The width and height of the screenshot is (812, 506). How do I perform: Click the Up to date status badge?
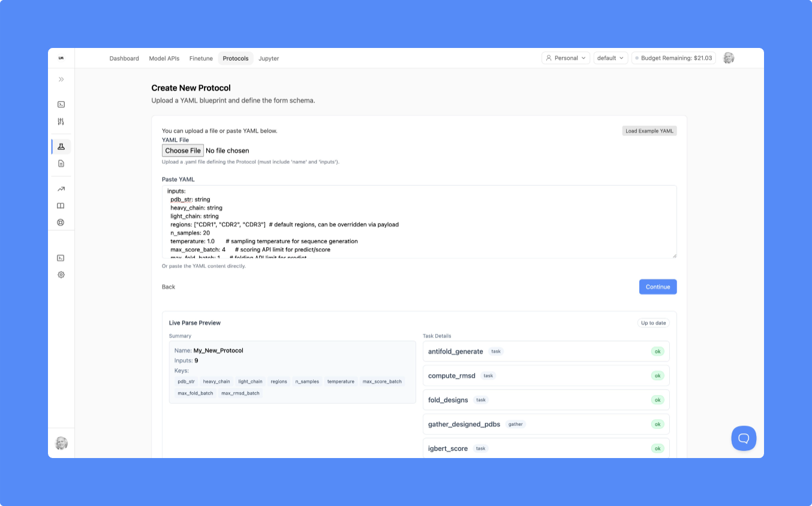[653, 323]
